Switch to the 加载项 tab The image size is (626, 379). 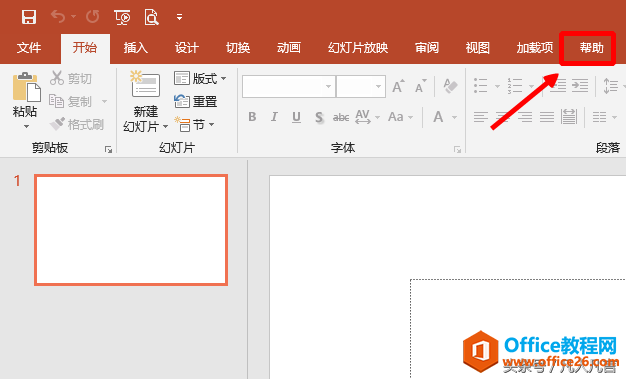[535, 48]
